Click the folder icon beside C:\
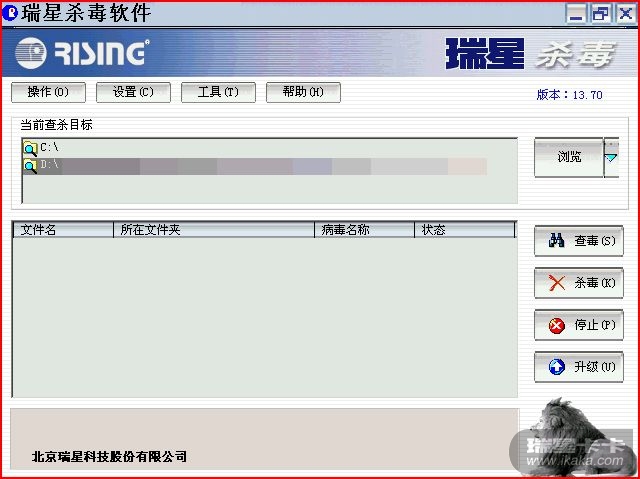 click(x=30, y=149)
